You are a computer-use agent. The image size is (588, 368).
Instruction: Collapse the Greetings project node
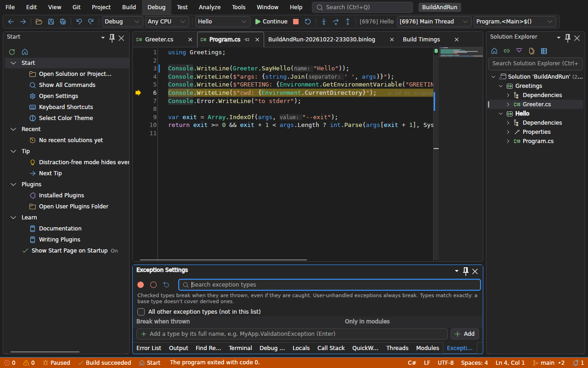click(x=501, y=86)
